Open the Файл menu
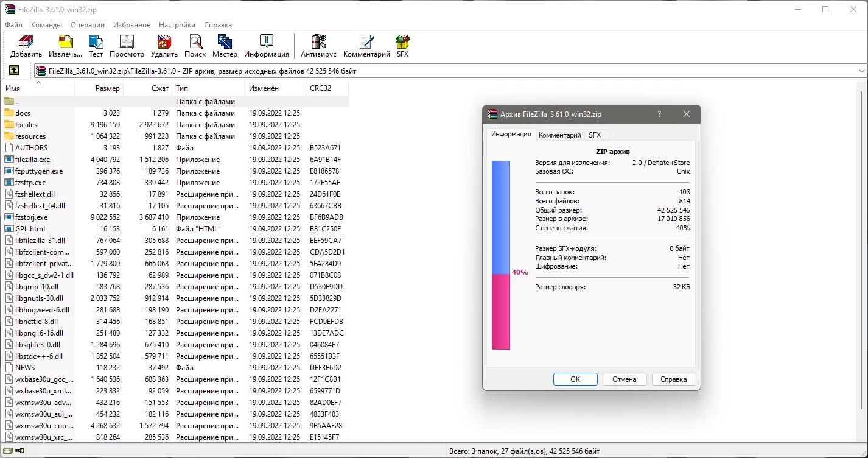 tap(13, 25)
